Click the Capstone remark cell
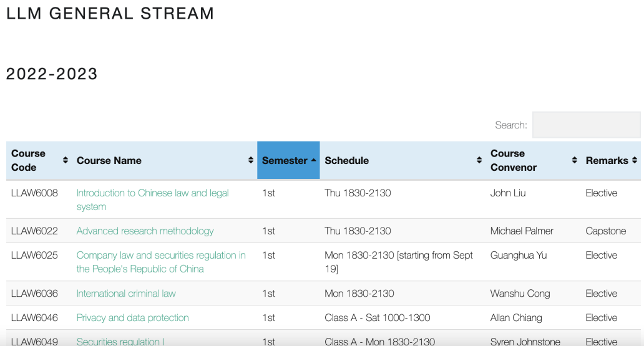Image resolution: width=644 pixels, height=346 pixels. pos(606,231)
